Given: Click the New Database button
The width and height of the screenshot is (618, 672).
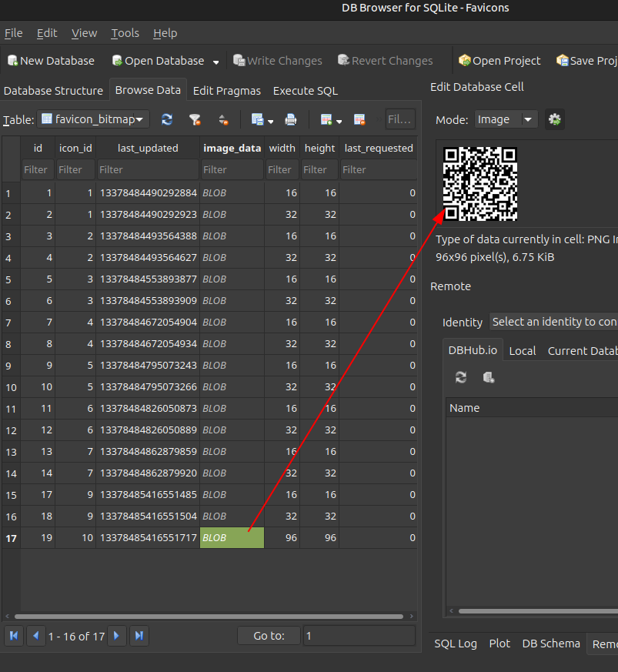Looking at the screenshot, I should coord(51,61).
